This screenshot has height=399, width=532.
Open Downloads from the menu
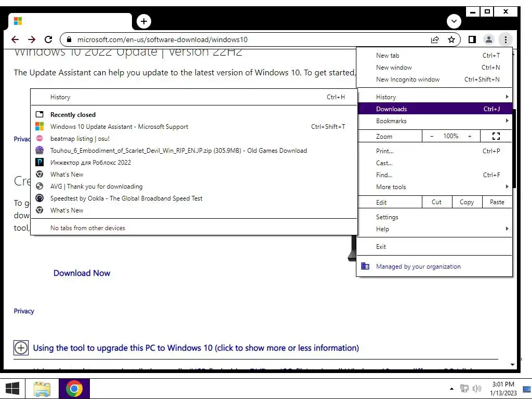(x=434, y=109)
